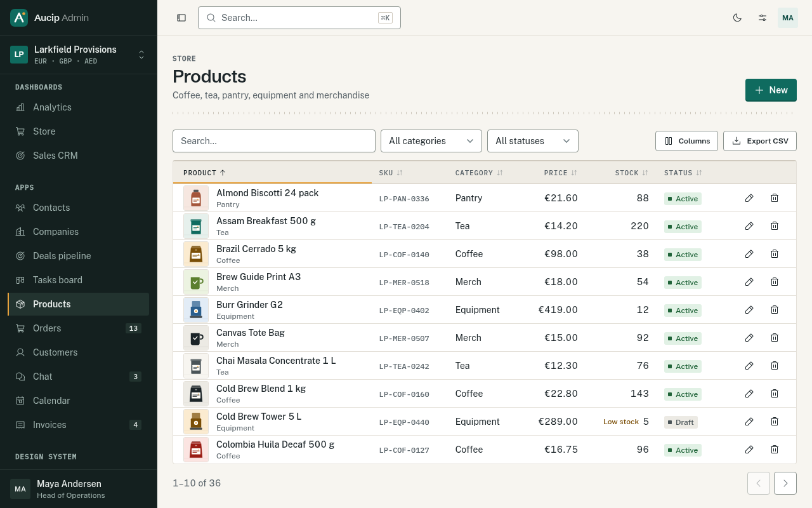Edit the Burr Grinder G2 row
The image size is (812, 508).
[x=749, y=310]
